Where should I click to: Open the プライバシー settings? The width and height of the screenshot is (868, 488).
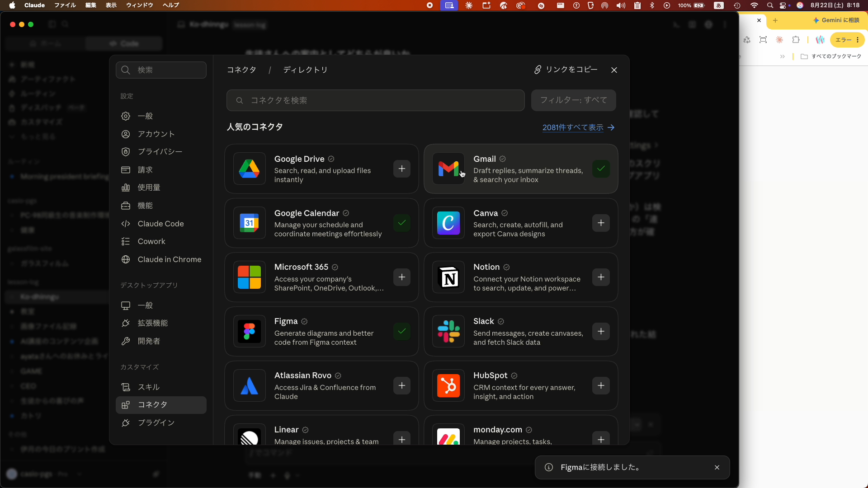(x=161, y=152)
